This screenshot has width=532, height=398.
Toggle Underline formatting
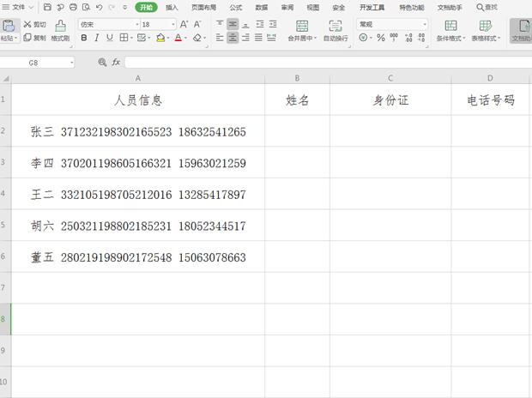point(110,38)
